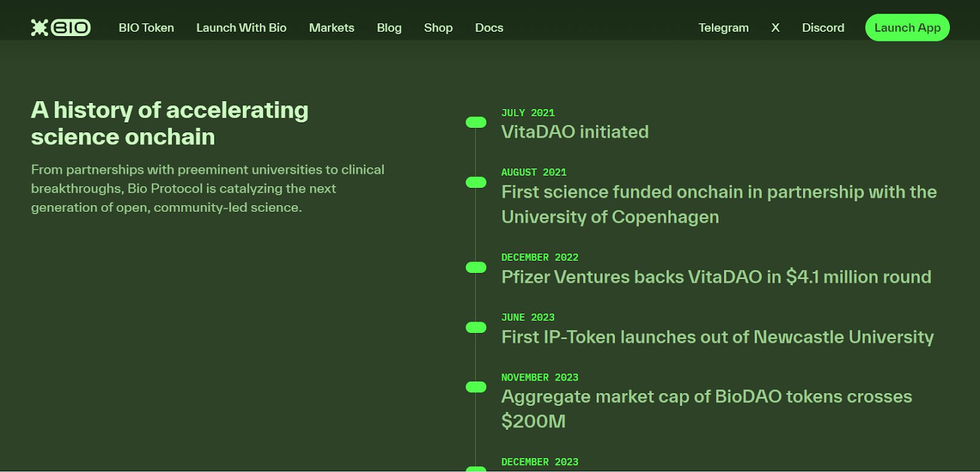Click the December 2022 timeline marker
The width and height of the screenshot is (980, 472).
click(x=476, y=268)
